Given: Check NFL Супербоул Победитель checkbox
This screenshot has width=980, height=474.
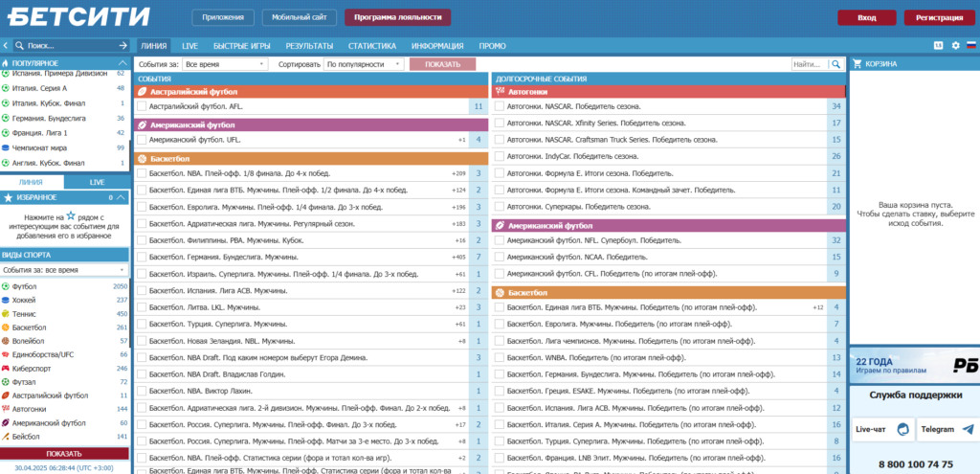Looking at the screenshot, I should (x=500, y=240).
